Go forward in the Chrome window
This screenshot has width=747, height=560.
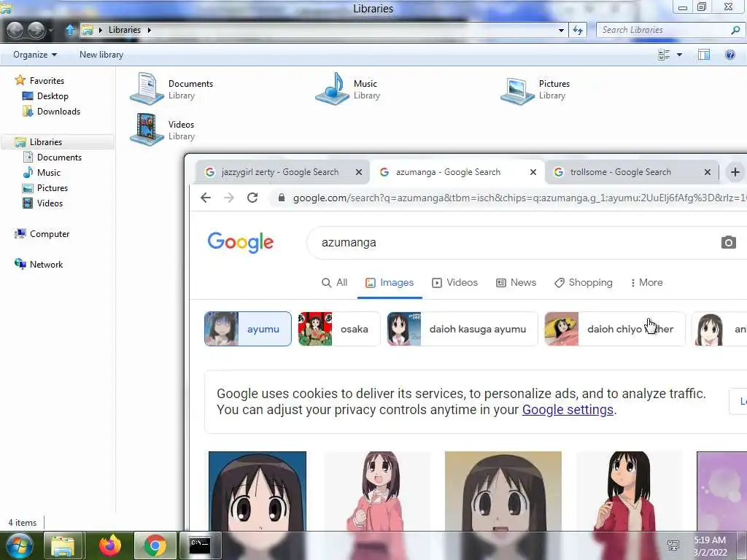229,198
